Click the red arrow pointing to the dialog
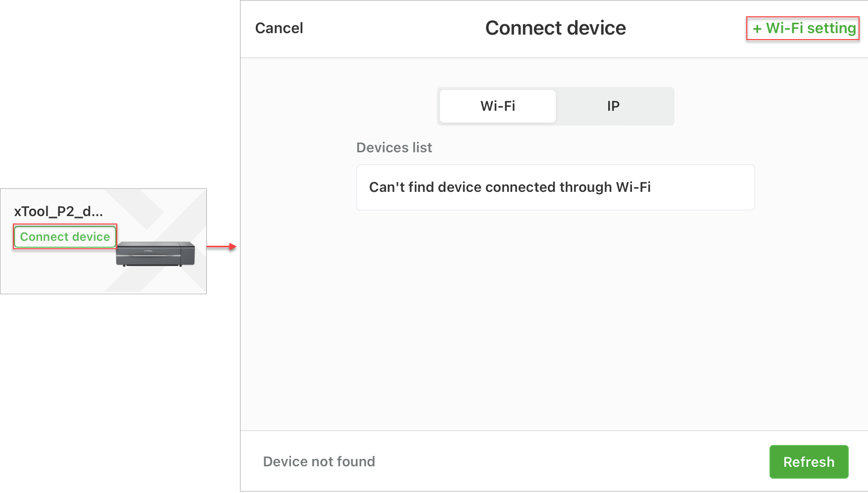The image size is (868, 493). [x=222, y=246]
